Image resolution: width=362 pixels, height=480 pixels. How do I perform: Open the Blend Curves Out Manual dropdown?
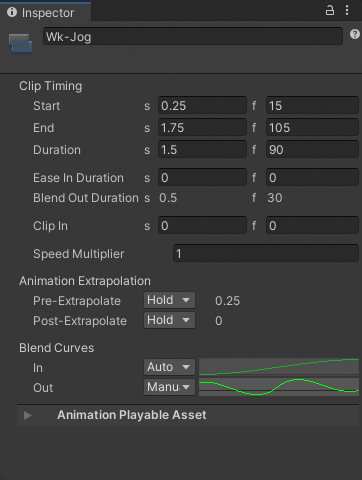tap(169, 387)
